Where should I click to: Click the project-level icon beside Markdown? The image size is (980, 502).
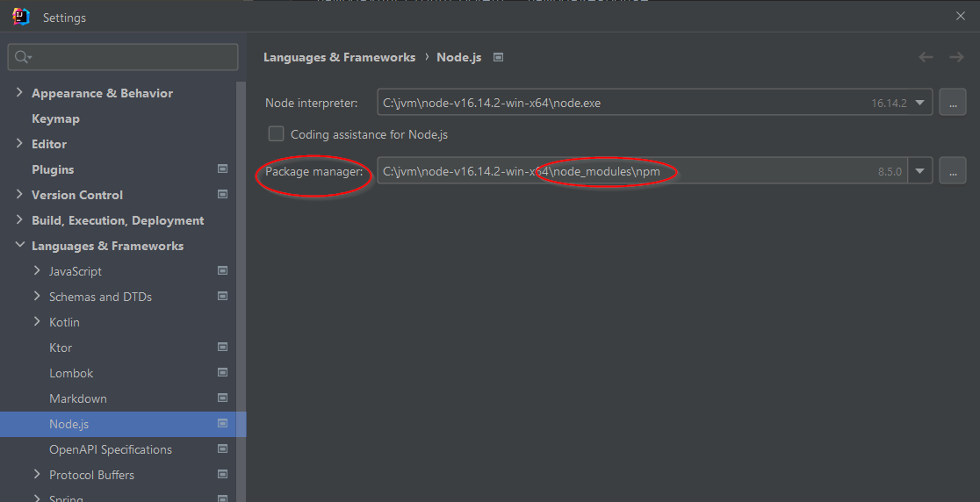click(x=222, y=398)
